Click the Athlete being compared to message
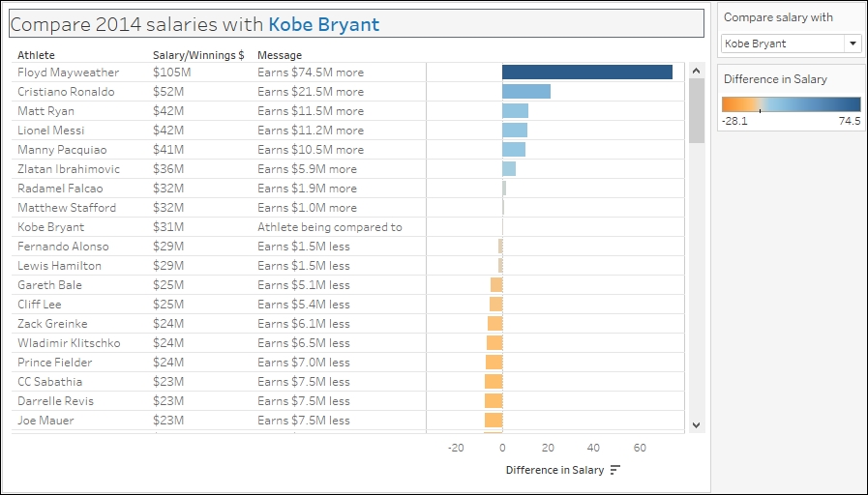 tap(329, 227)
